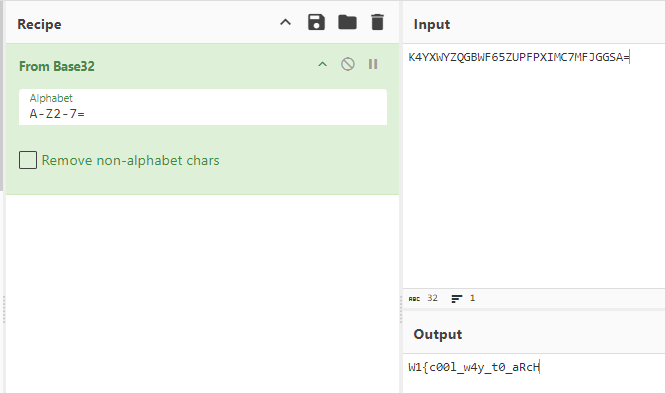The image size is (665, 393).
Task: Click the Remove non-alphabet chars label
Action: pos(131,161)
